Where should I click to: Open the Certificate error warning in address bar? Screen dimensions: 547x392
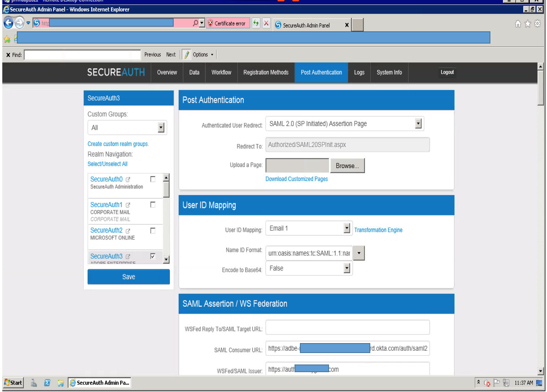click(x=228, y=23)
